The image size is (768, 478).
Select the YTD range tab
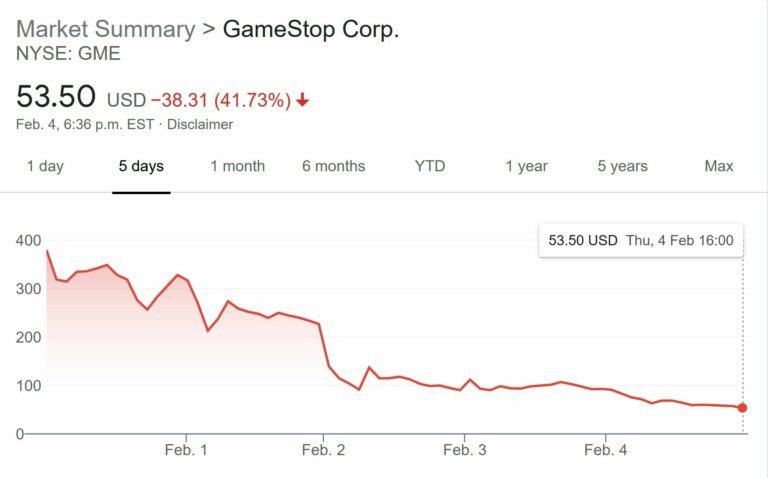tap(430, 166)
